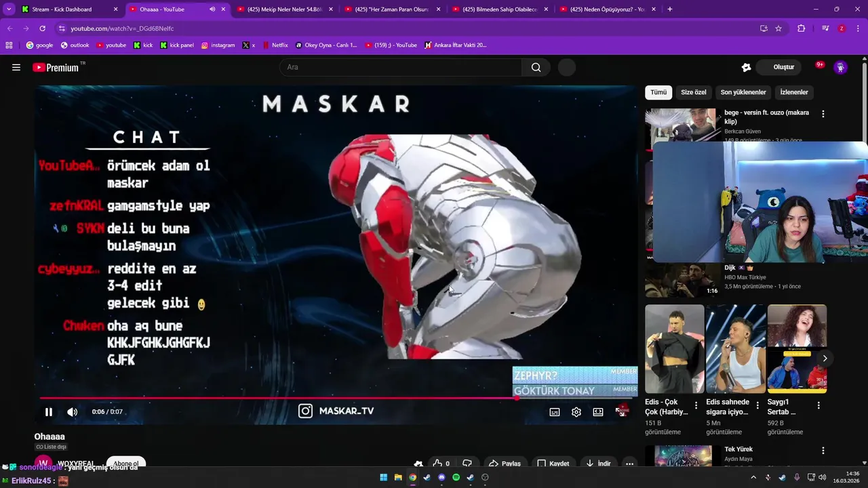This screenshot has height=488, width=868.
Task: Open options for Tek Yürek video
Action: (823, 451)
